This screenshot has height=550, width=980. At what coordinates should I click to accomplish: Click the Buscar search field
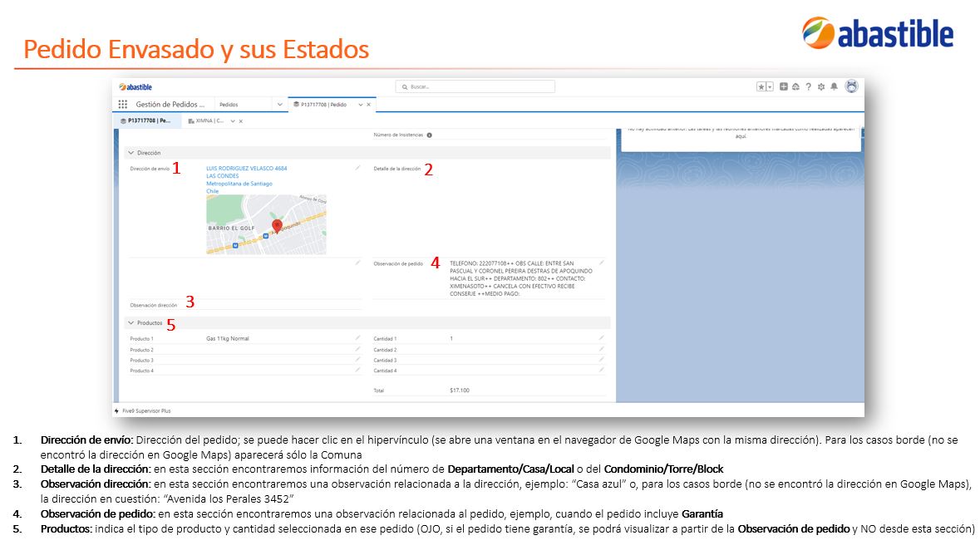coord(475,87)
